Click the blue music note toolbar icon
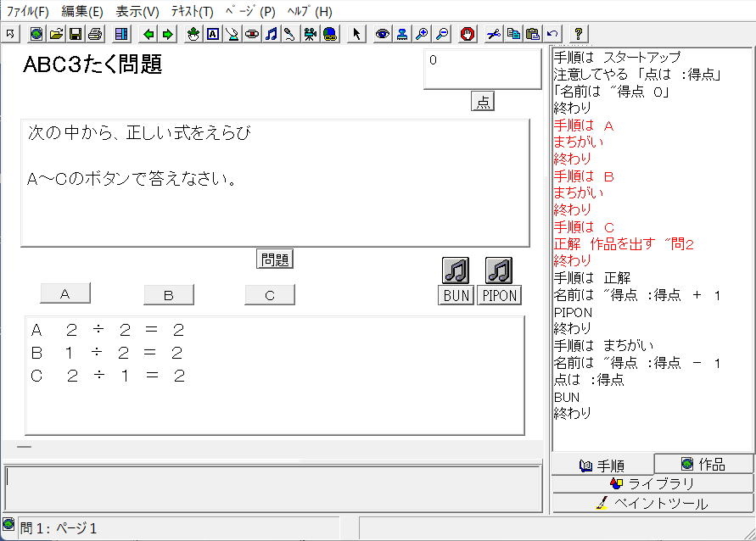756x541 pixels. coord(272,34)
